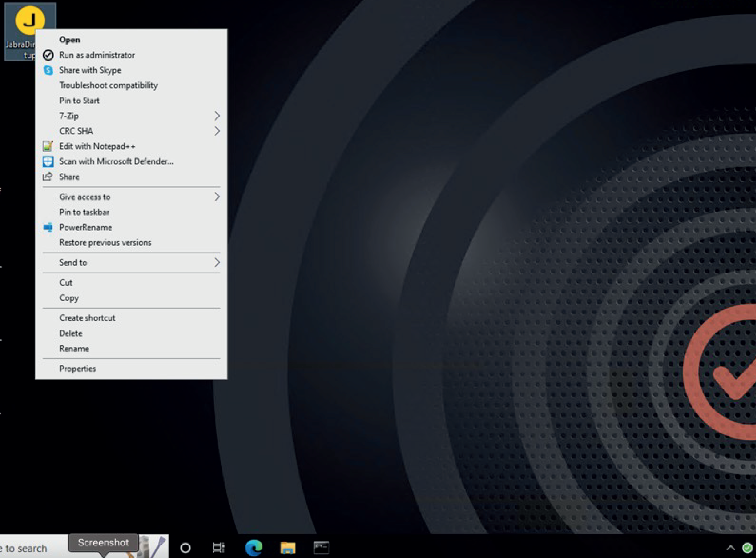Image resolution: width=756 pixels, height=558 pixels.
Task: Select Run as administrator
Action: (x=131, y=55)
